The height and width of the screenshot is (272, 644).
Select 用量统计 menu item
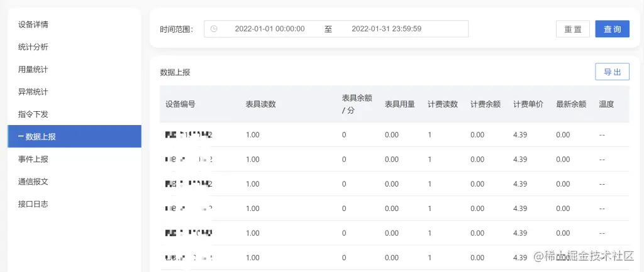pos(33,69)
